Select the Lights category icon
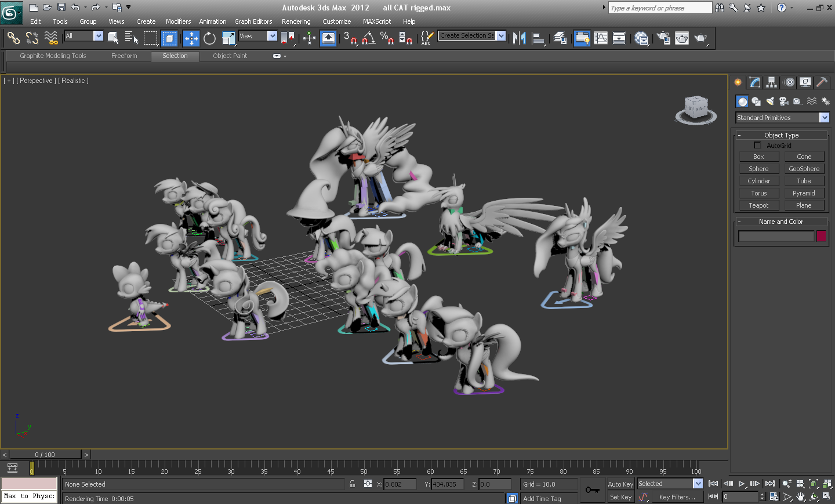This screenshot has height=504, width=835. pos(770,101)
